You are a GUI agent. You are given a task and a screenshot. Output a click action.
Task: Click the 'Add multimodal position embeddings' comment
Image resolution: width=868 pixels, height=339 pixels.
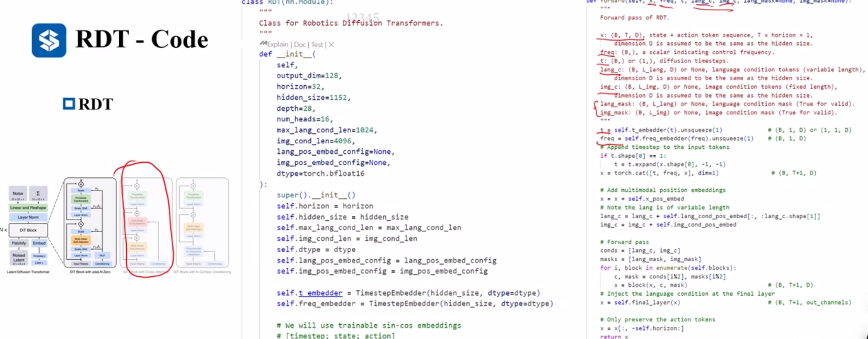(663, 190)
